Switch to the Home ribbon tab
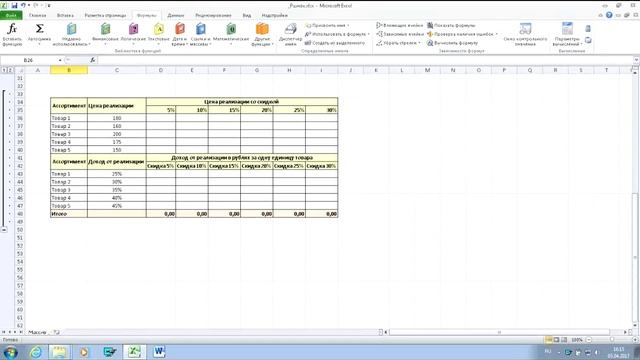This screenshot has width=640, height=360. pyautogui.click(x=38, y=16)
